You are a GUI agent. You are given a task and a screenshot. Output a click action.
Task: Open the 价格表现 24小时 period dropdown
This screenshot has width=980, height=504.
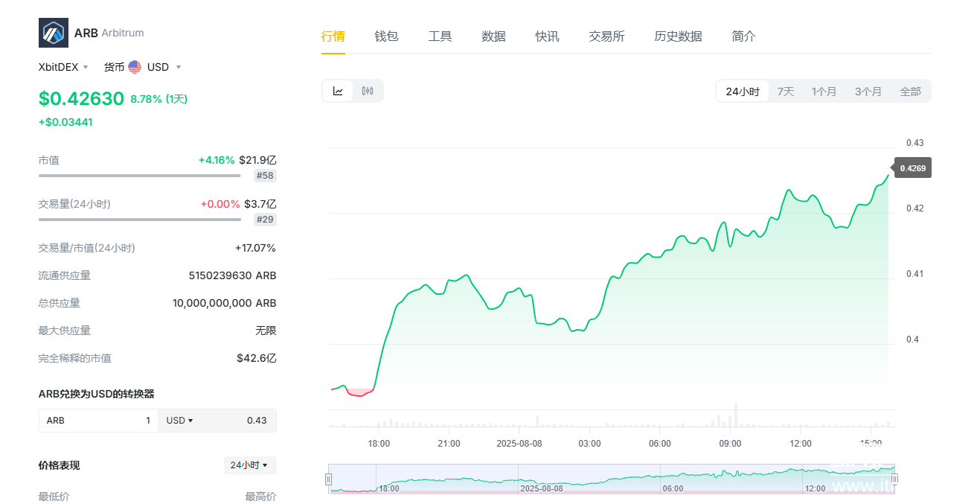tap(249, 465)
